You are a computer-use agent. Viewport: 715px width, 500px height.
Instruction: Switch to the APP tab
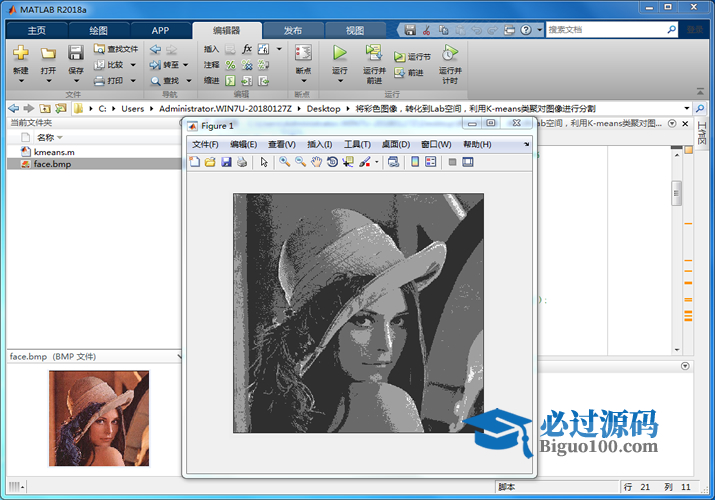(x=160, y=31)
